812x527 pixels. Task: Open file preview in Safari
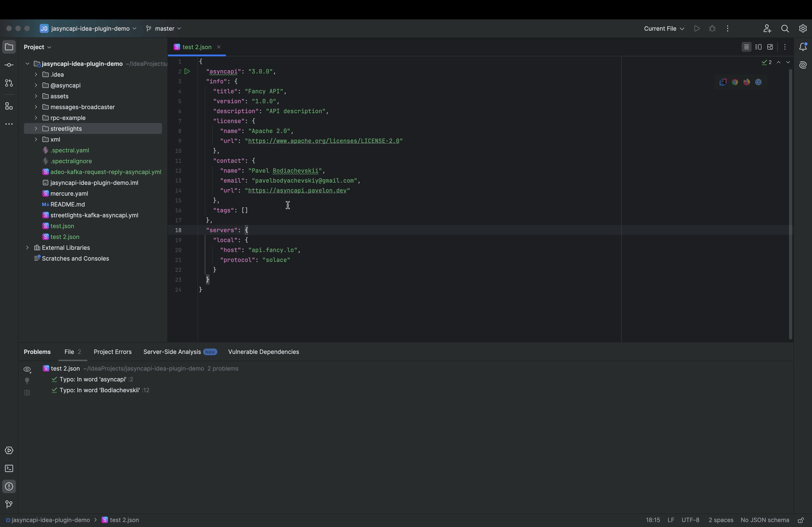758,82
